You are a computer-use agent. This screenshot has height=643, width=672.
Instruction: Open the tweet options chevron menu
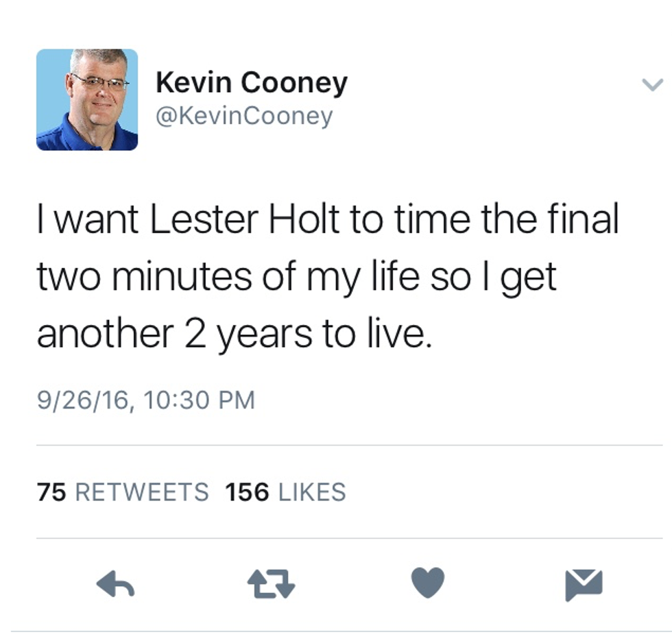click(651, 84)
